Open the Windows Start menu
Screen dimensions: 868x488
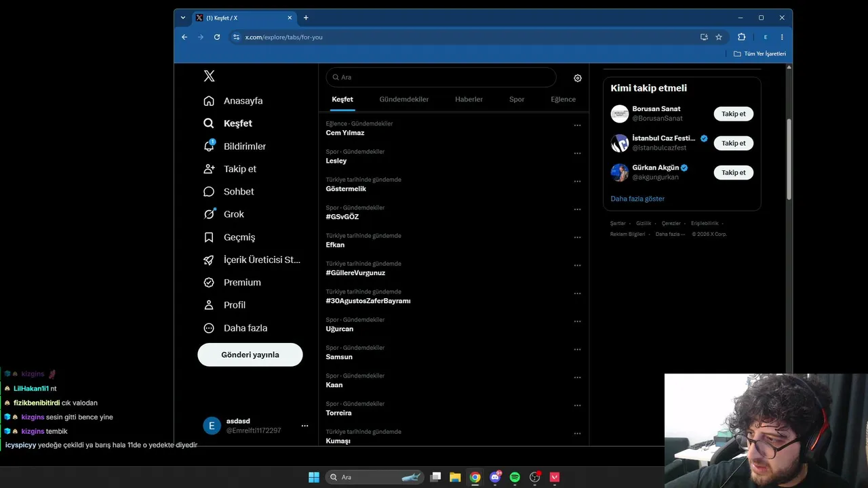pos(314,477)
